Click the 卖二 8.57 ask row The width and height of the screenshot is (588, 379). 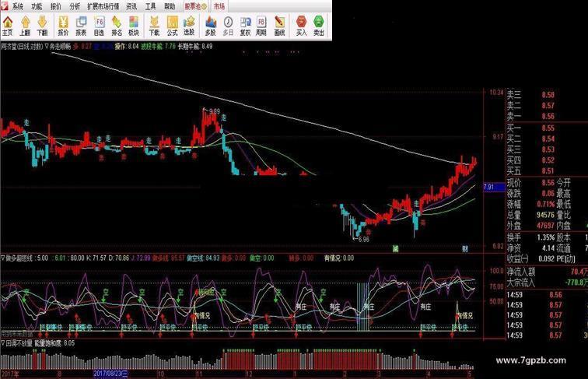[x=531, y=105]
